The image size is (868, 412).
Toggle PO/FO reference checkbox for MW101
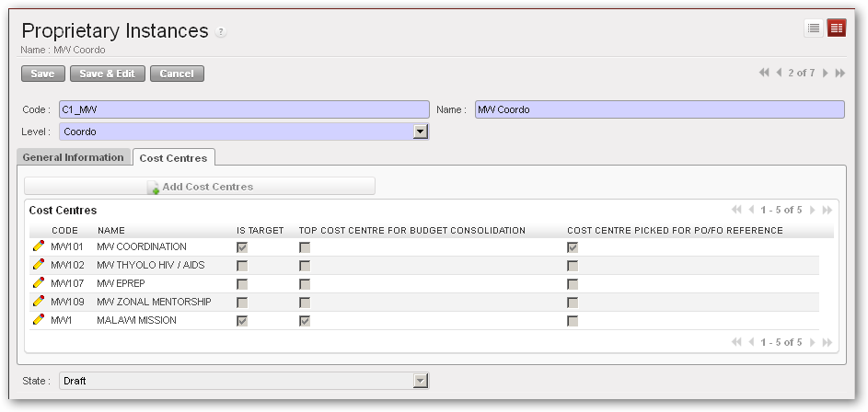coord(573,247)
